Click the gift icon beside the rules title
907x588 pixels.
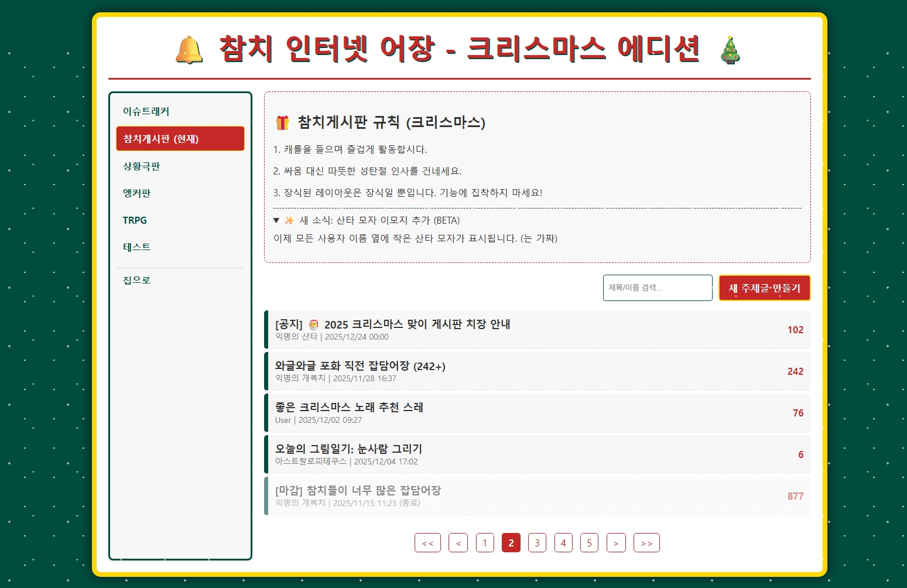click(x=283, y=122)
